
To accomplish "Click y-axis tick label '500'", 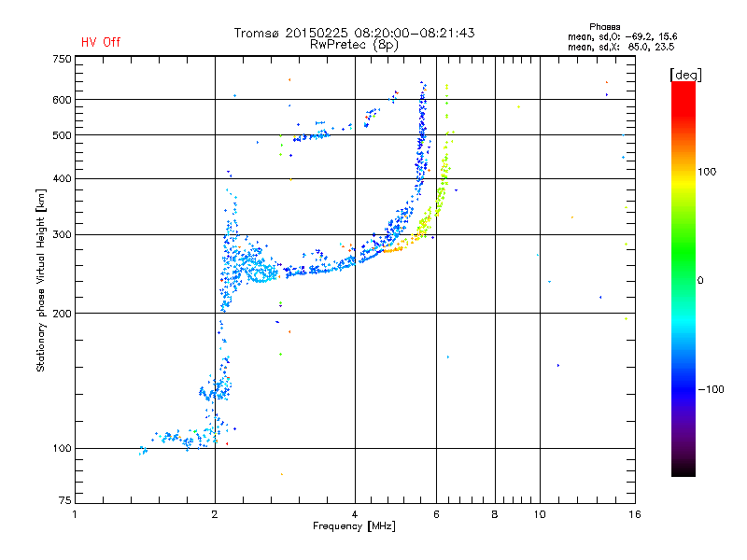I will point(62,135).
